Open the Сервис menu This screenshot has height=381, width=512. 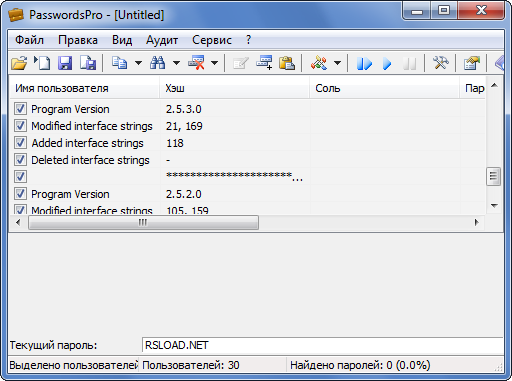(212, 40)
